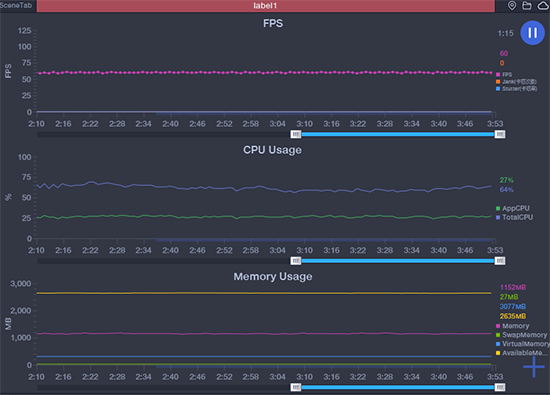Screen dimensions: 550x395
Task: Click the FPS chart title
Action: pos(273,24)
